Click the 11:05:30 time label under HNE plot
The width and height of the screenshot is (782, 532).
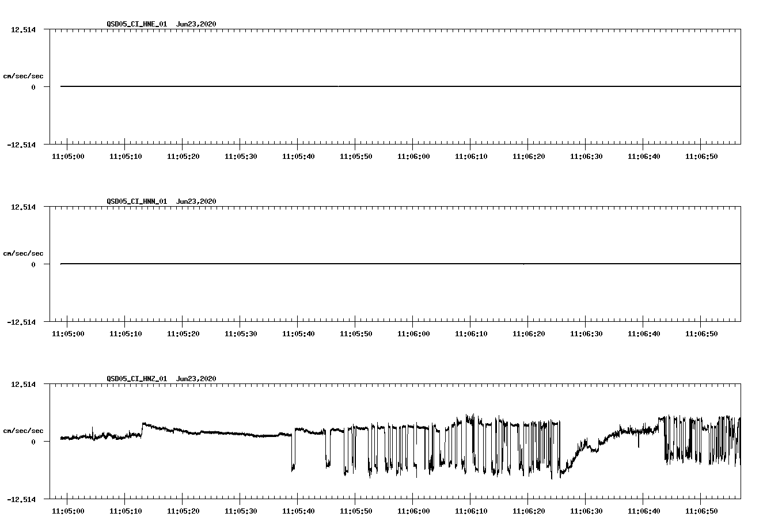pos(241,157)
